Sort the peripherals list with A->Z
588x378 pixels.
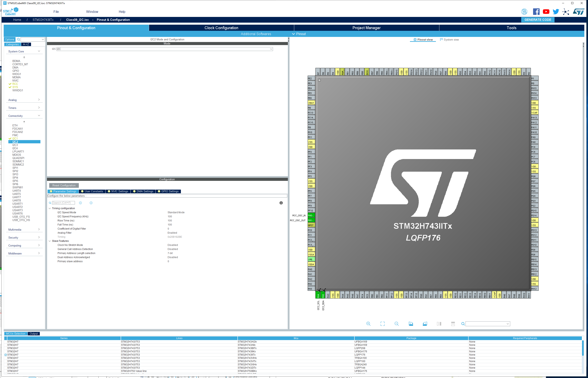coord(26,44)
